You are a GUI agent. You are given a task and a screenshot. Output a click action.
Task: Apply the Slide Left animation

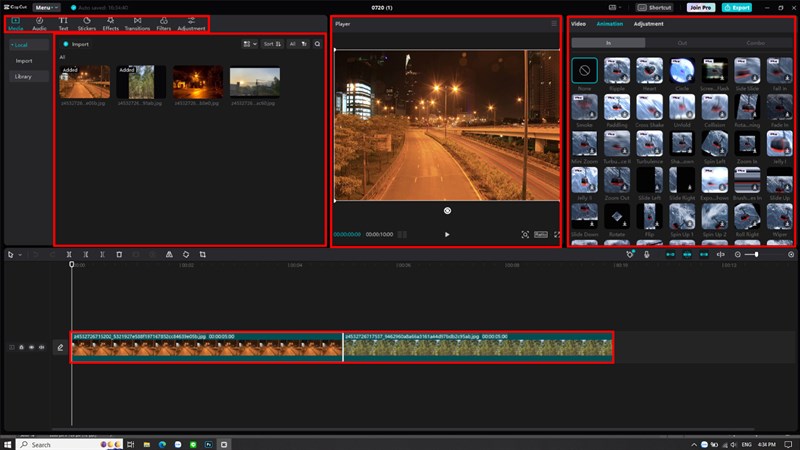(x=649, y=180)
